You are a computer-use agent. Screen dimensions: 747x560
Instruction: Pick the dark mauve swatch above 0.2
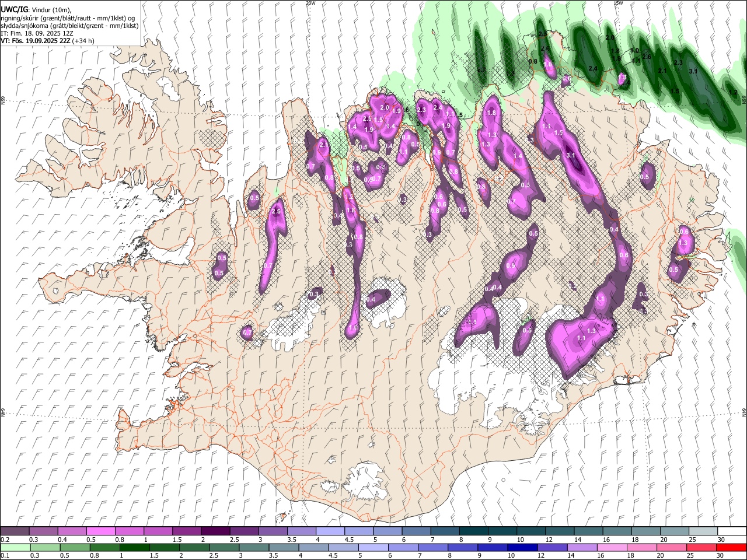(15, 531)
